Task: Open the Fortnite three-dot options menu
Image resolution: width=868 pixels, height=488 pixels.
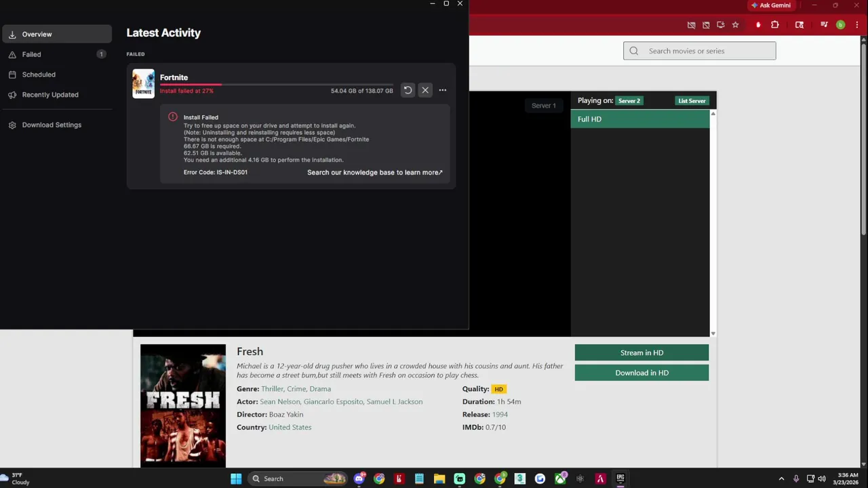Action: (x=443, y=90)
